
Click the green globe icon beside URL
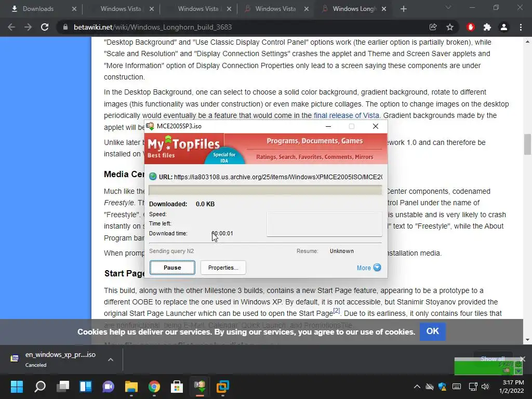tap(153, 177)
